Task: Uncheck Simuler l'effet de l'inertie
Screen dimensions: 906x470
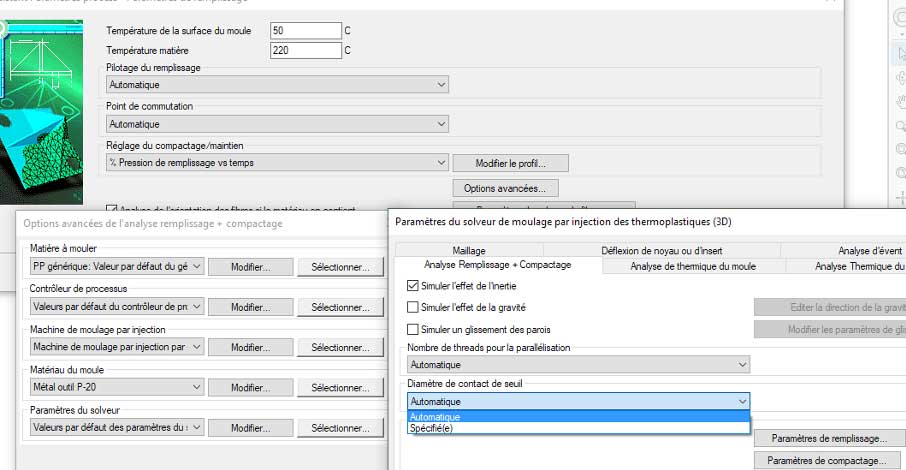Action: pyautogui.click(x=414, y=285)
